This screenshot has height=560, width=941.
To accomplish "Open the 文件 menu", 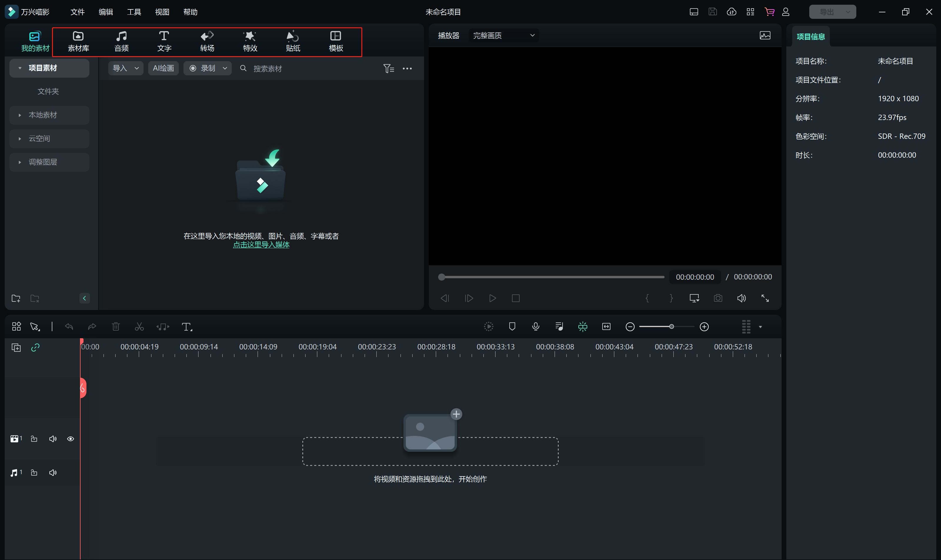I will point(77,12).
